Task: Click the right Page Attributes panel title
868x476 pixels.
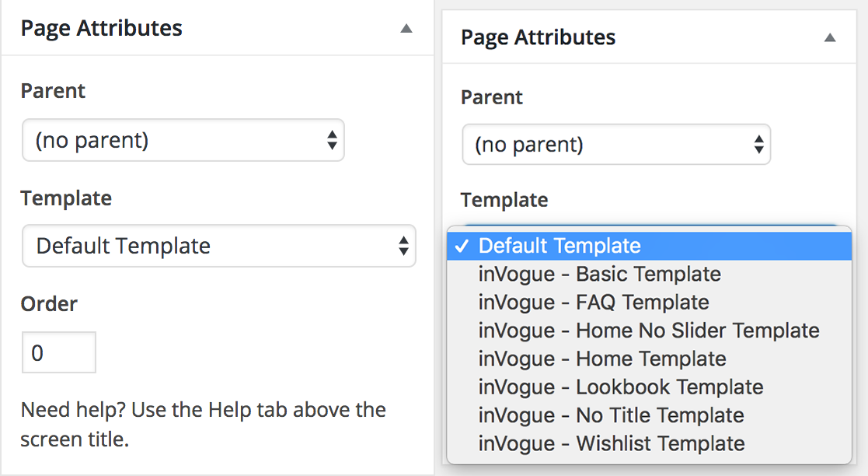Action: pos(538,37)
